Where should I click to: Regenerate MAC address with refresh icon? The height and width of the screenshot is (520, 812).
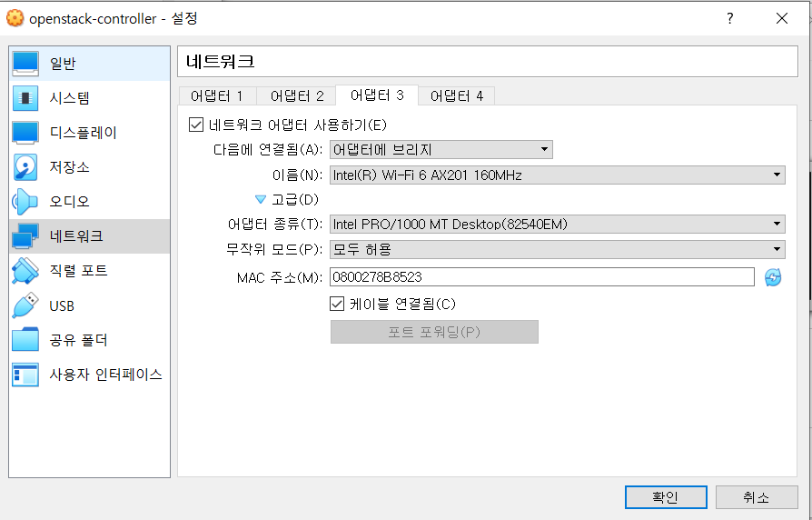[773, 277]
